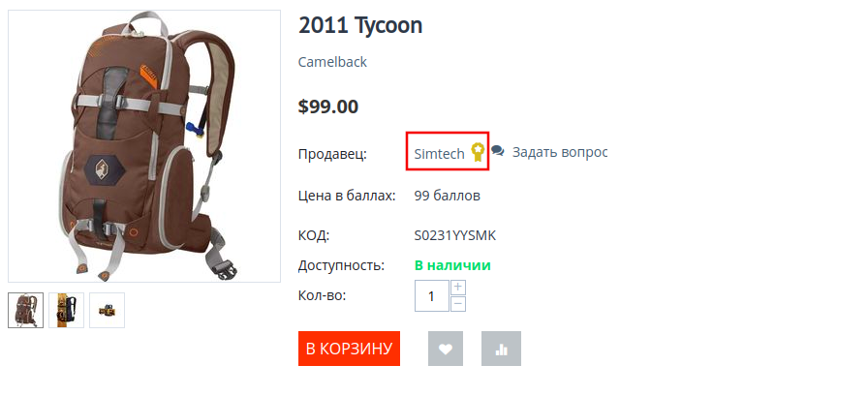Select the second product thumbnail
The width and height of the screenshot is (868, 396).
(x=67, y=310)
